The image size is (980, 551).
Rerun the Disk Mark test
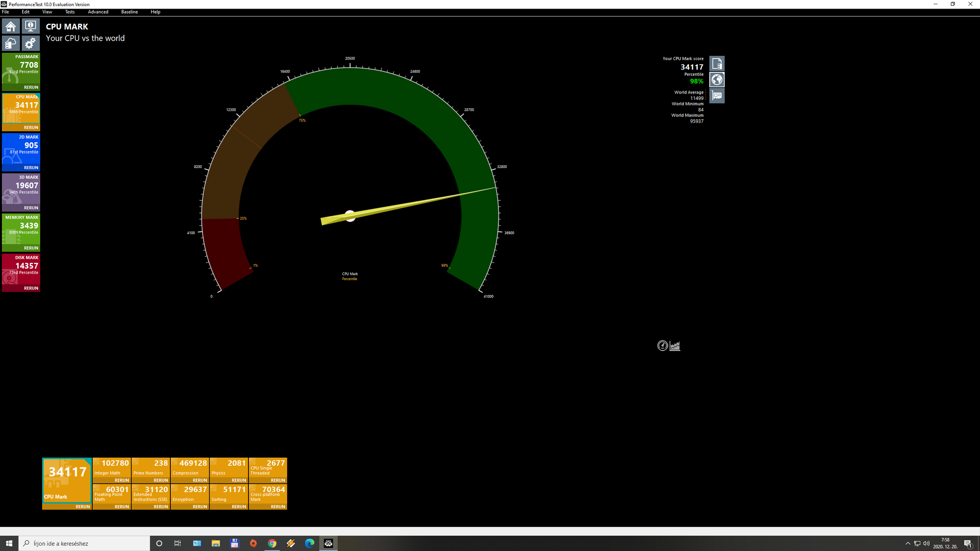31,289
